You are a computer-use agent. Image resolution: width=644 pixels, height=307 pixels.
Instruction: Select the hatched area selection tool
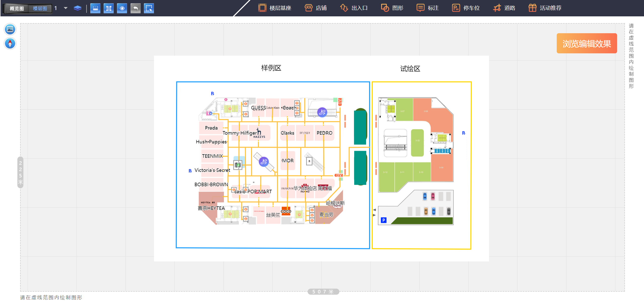109,8
